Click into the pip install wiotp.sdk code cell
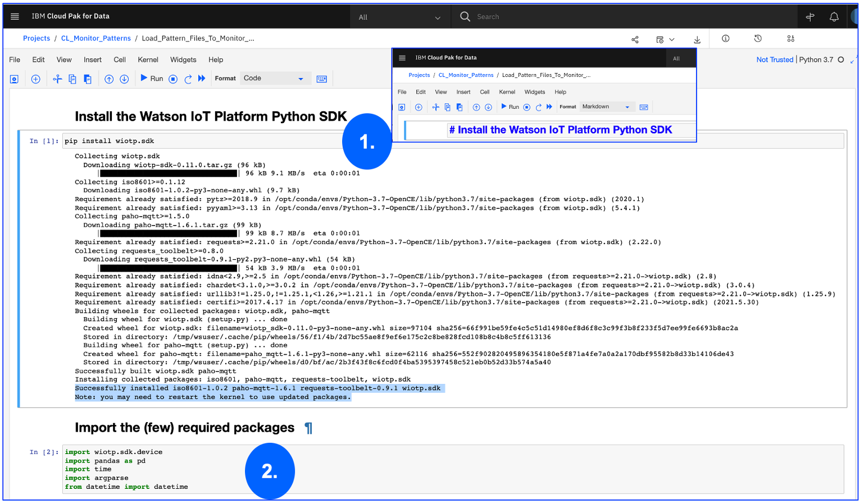 pyautogui.click(x=453, y=141)
